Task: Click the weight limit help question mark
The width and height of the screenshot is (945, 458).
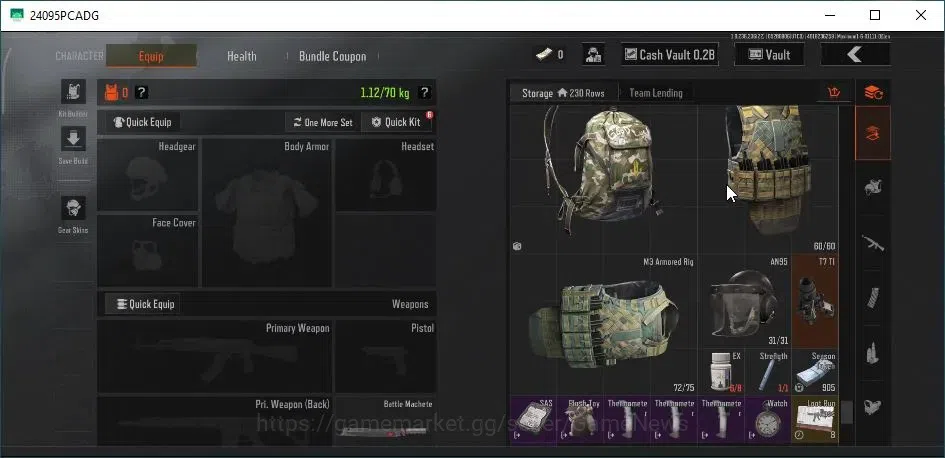Action: pyautogui.click(x=424, y=93)
